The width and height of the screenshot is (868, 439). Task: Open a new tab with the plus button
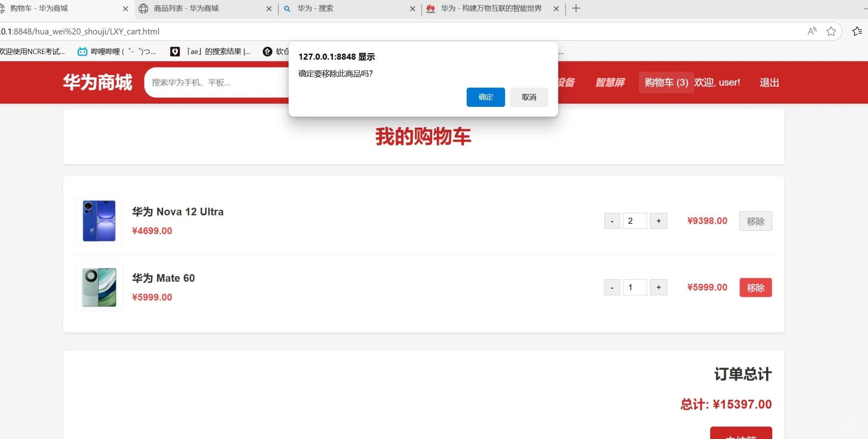tap(576, 8)
